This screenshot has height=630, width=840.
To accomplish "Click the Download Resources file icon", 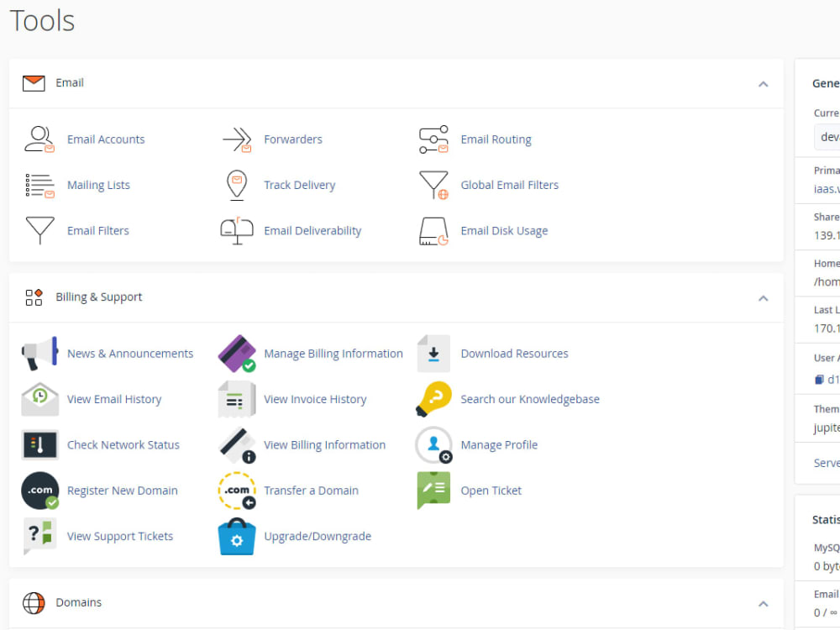I will tap(433, 354).
